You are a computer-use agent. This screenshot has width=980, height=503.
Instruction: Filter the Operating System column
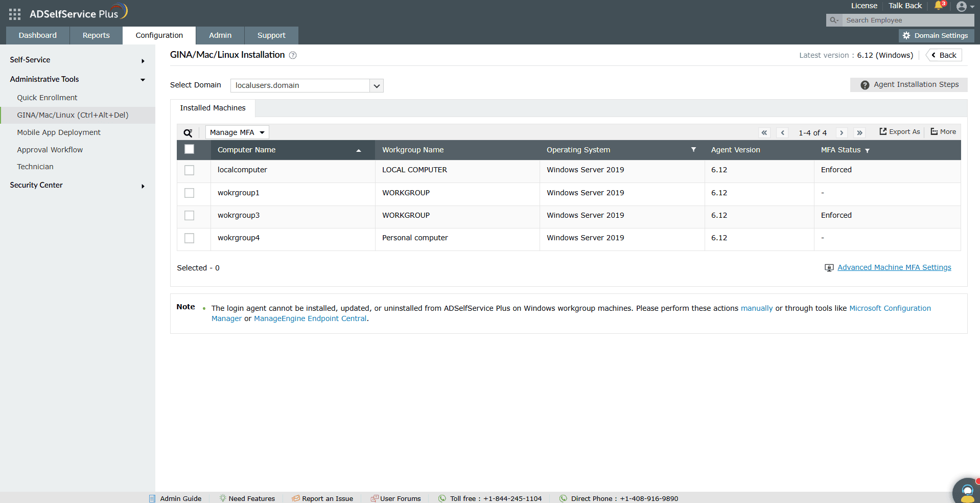[693, 150]
